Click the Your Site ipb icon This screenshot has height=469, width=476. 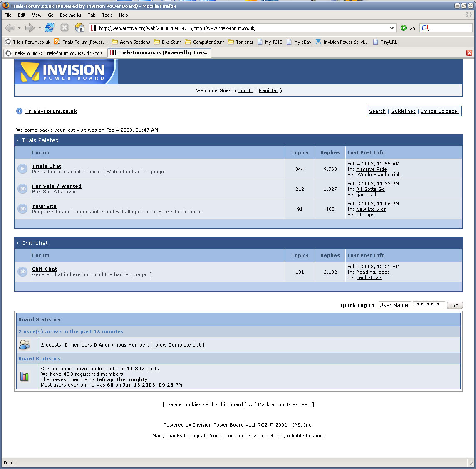point(22,209)
